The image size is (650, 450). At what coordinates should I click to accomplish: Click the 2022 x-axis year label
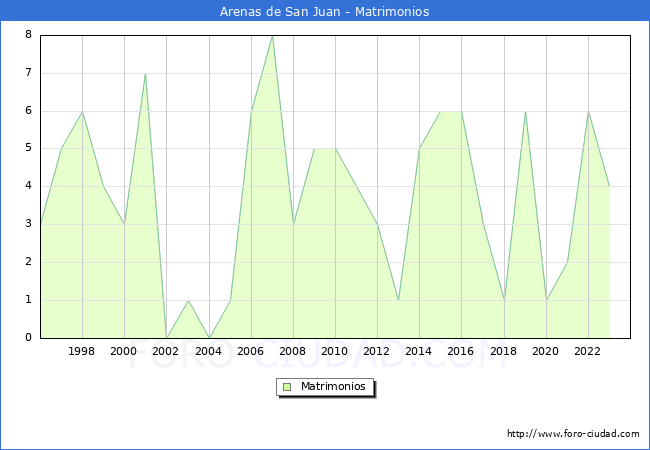tap(588, 351)
